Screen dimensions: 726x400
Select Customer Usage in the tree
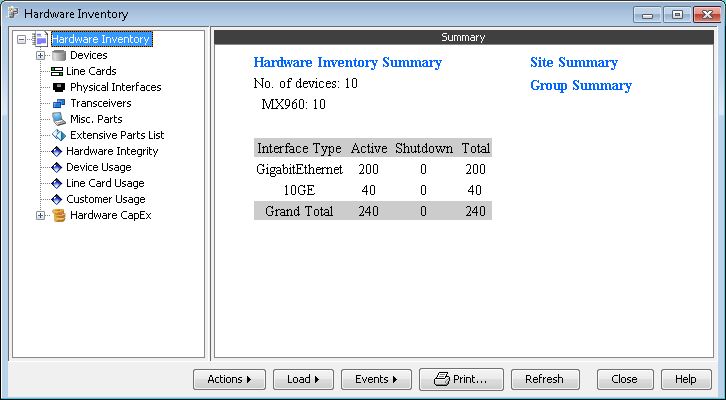(x=105, y=199)
